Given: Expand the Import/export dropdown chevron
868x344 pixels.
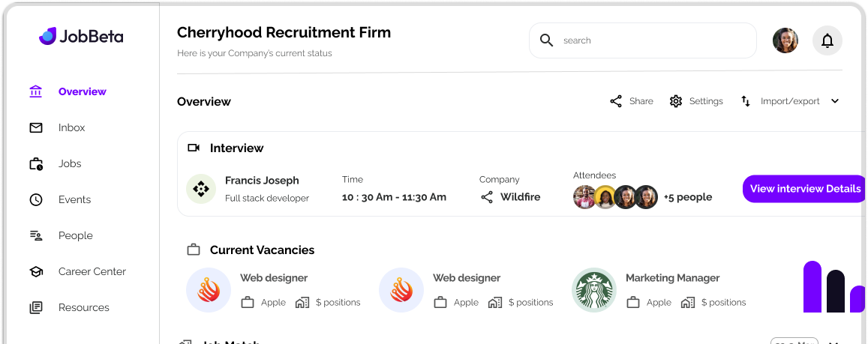Looking at the screenshot, I should click(x=835, y=101).
